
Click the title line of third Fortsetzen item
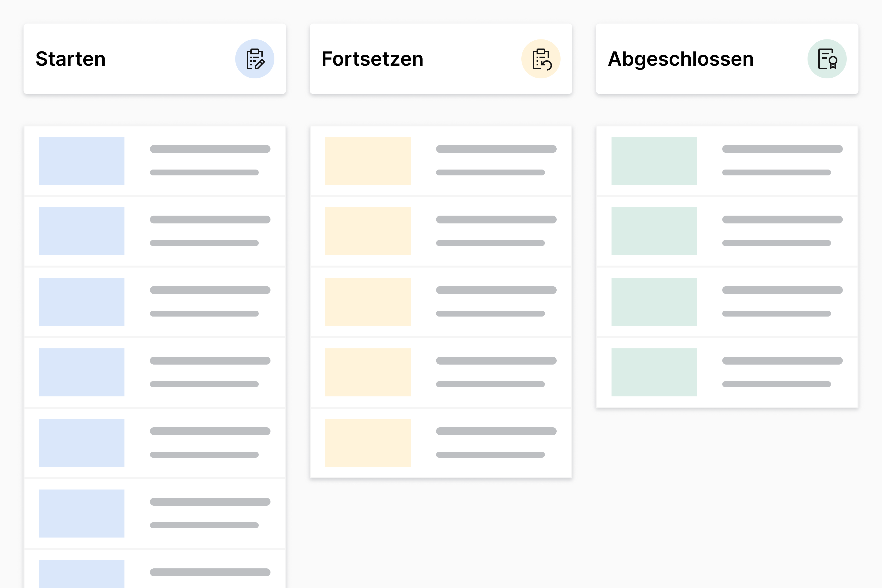point(496,290)
